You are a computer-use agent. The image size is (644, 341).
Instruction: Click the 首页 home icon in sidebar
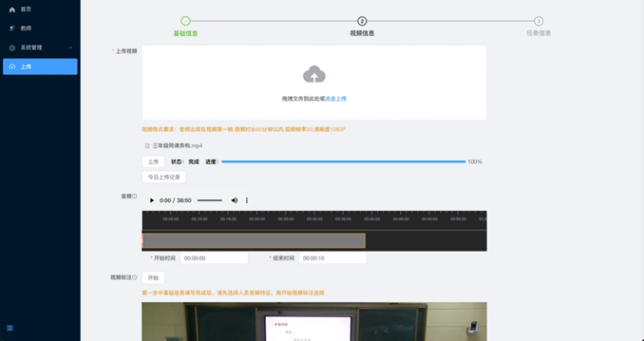(11, 9)
